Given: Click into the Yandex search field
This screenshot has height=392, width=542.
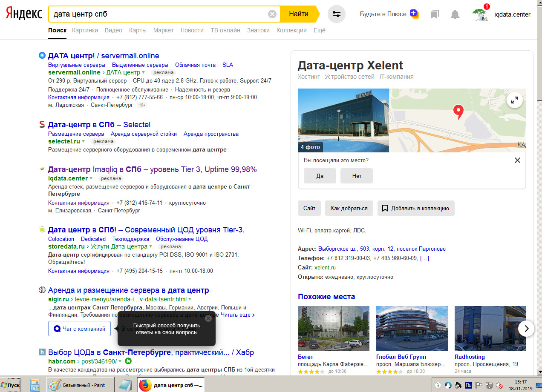Looking at the screenshot, I should click(x=158, y=14).
